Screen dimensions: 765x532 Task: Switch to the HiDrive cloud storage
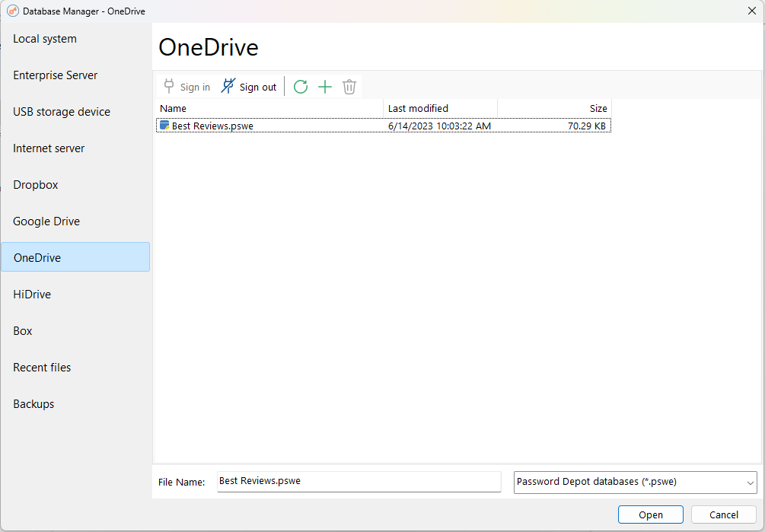coord(31,294)
